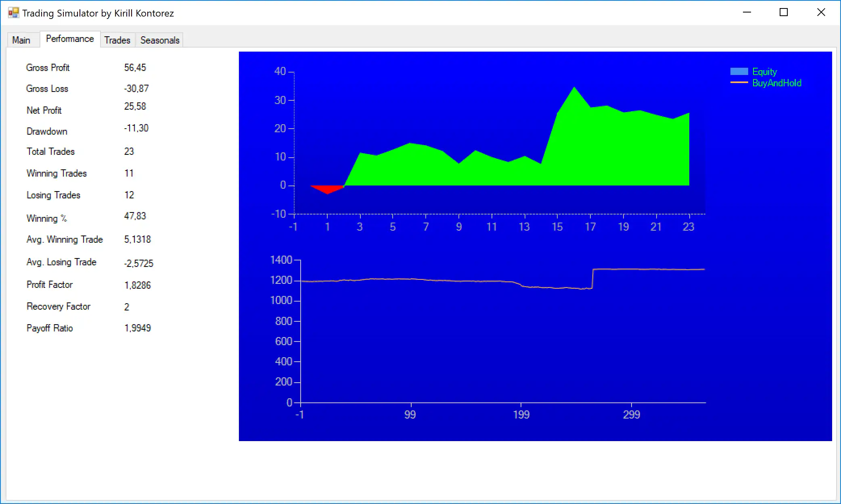Click the BuyAndHold price line chart
Screen dimensions: 841x504
(x=646, y=269)
